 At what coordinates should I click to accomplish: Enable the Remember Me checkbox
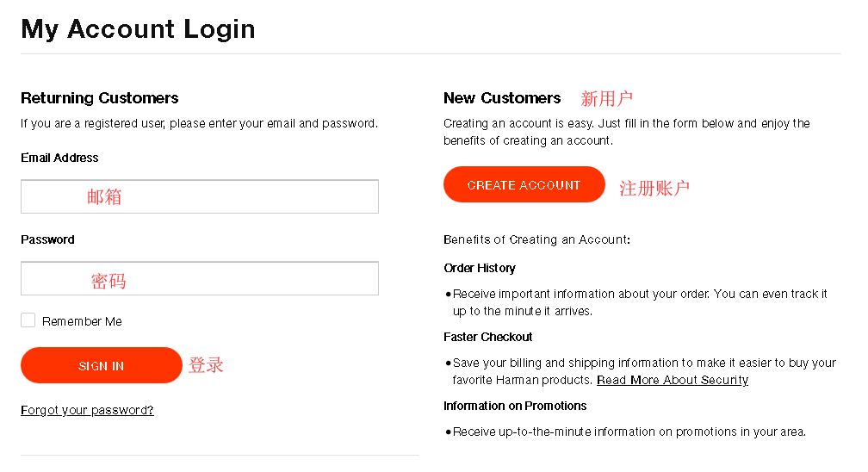(x=28, y=320)
